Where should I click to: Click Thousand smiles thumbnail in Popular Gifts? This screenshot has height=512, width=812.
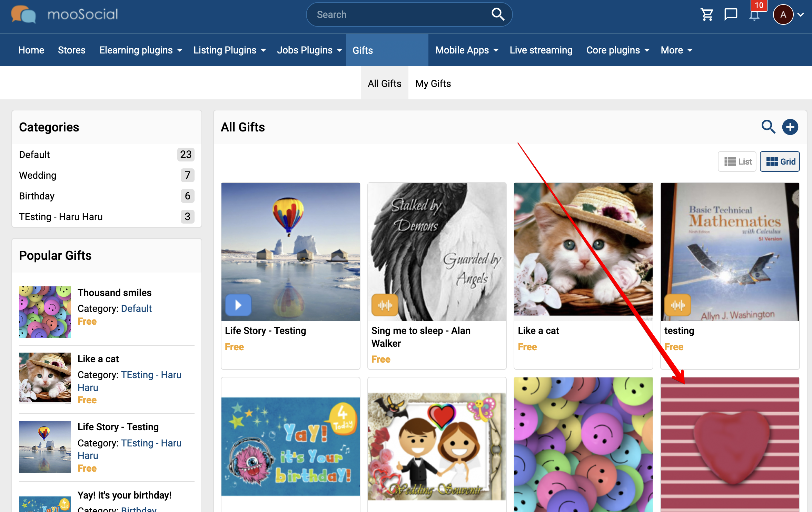[x=45, y=312]
